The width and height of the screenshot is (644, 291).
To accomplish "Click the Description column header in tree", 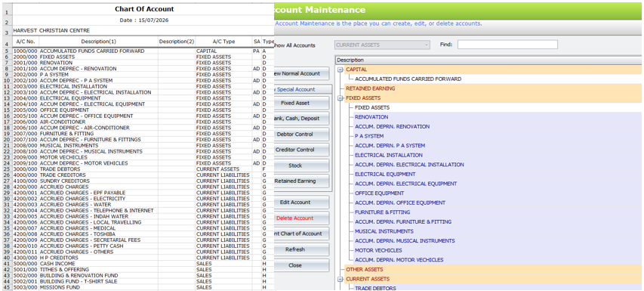I will 488,60.
